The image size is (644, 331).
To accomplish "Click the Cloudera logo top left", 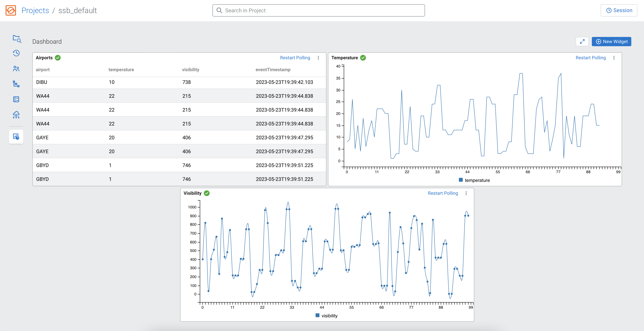I will [x=11, y=10].
